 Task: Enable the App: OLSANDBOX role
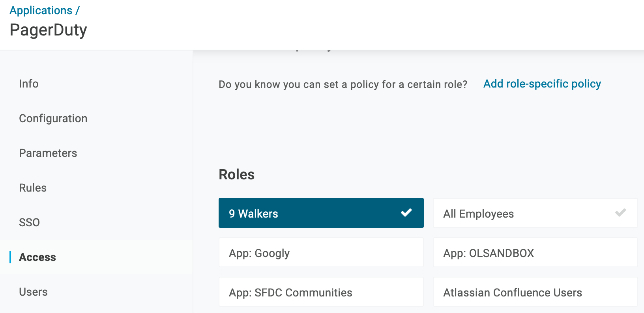[x=535, y=252]
